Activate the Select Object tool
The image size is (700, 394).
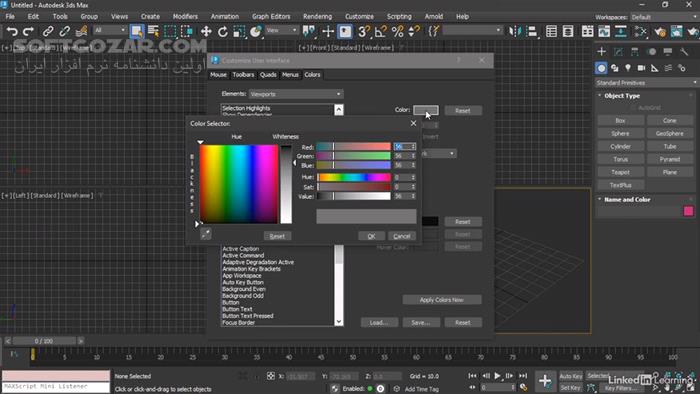click(137, 31)
